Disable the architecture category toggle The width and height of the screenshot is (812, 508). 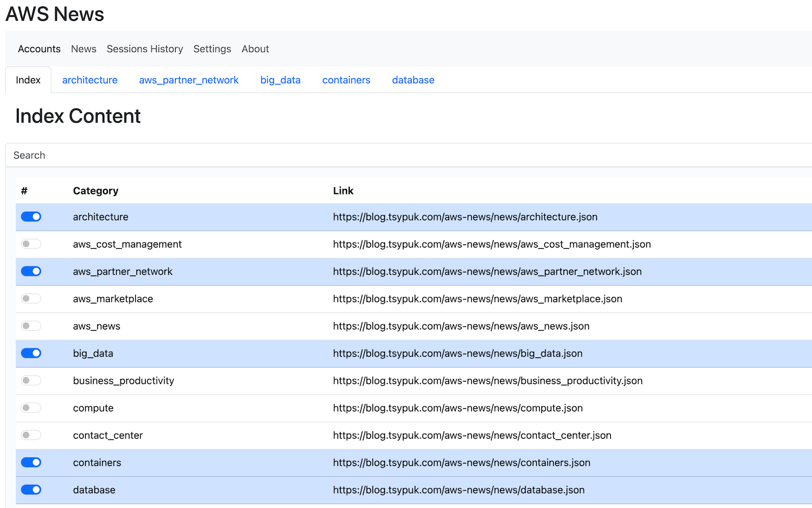pyautogui.click(x=30, y=217)
